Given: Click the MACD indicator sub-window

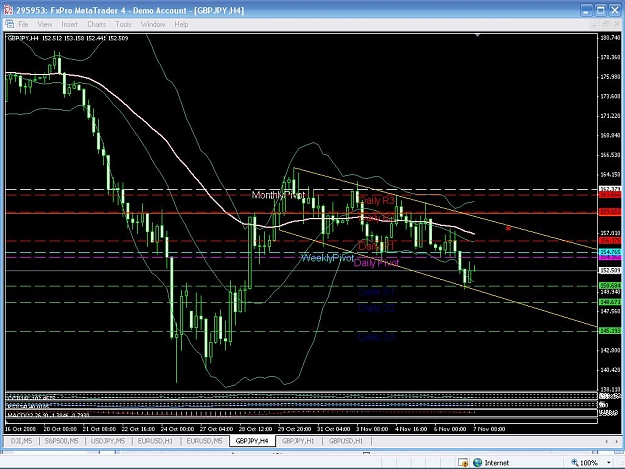Looking at the screenshot, I should [301, 414].
